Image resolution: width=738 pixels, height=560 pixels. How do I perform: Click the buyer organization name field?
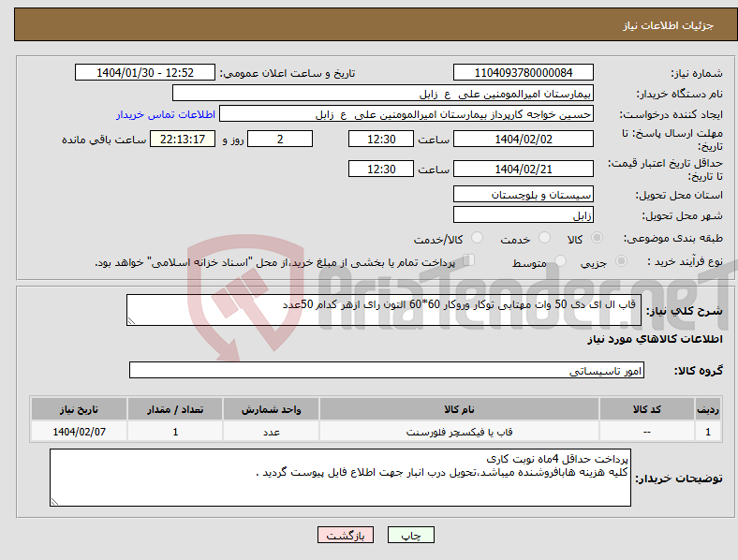pyautogui.click(x=383, y=93)
